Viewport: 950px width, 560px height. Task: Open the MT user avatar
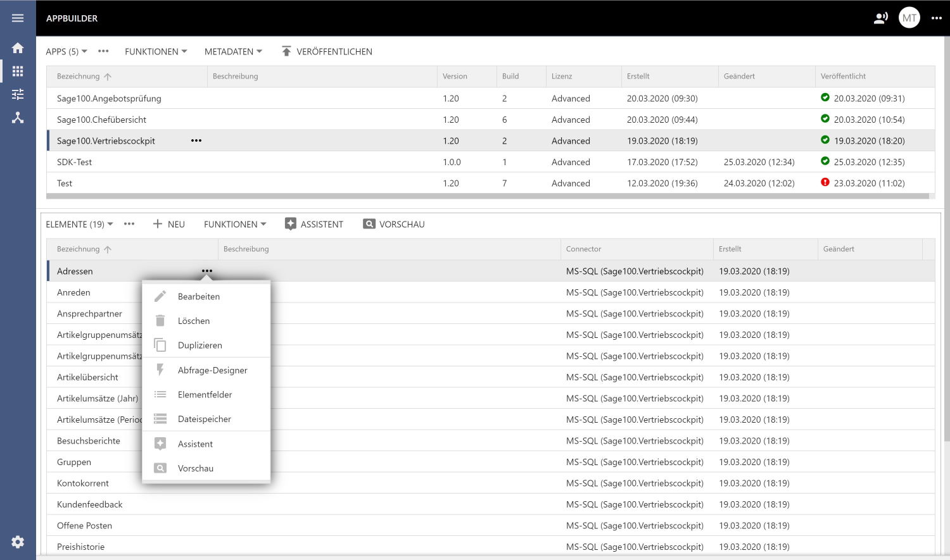point(909,18)
